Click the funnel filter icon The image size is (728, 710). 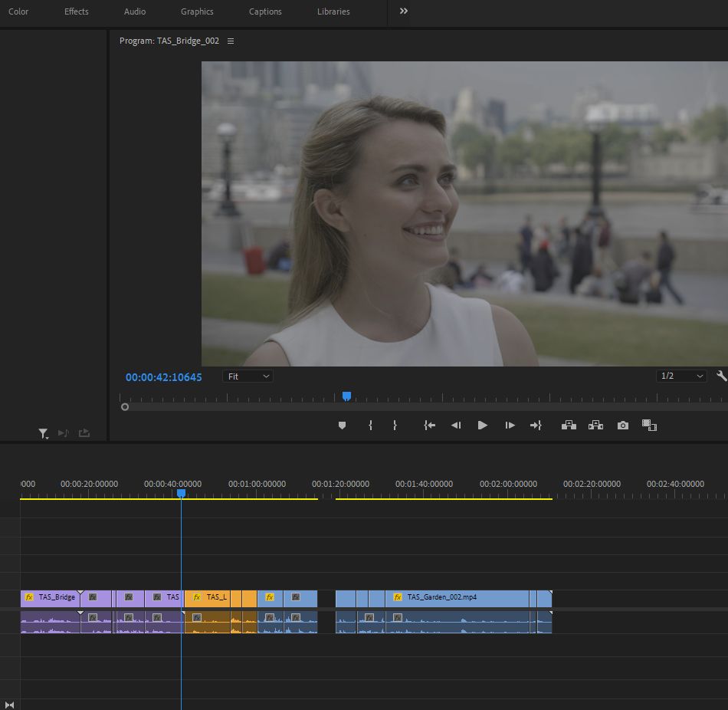(43, 433)
